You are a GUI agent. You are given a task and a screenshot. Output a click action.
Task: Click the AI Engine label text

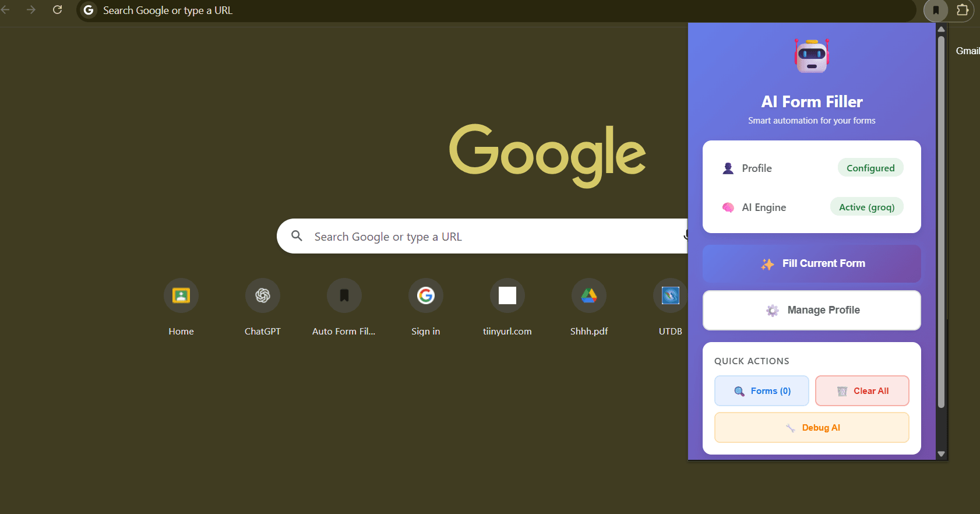[764, 207]
